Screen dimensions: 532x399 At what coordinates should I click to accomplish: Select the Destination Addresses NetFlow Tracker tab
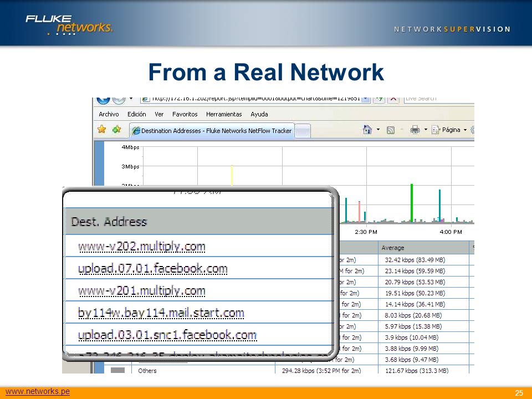[212, 131]
